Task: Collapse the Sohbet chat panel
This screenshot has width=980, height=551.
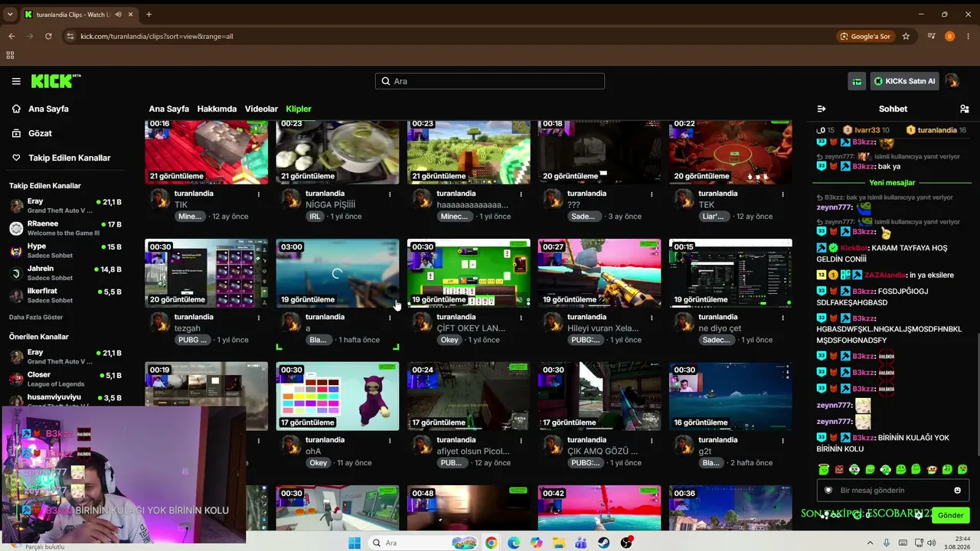Action: tap(822, 109)
